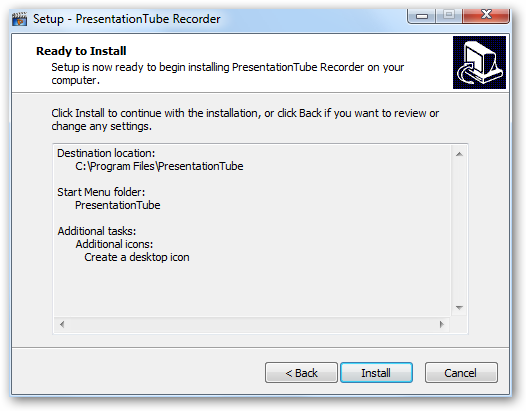Click the 'Additional tasks:' line
Viewport: 526px width, 411px height.
pos(97,231)
